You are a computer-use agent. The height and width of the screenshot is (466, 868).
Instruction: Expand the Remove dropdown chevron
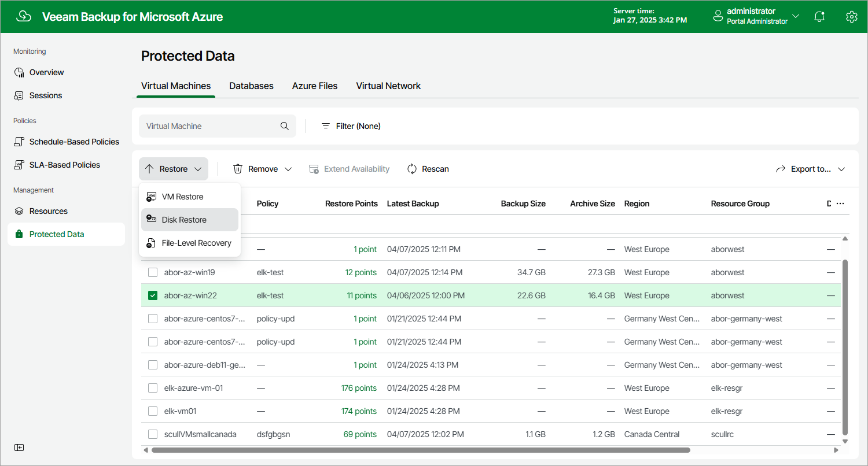click(288, 169)
